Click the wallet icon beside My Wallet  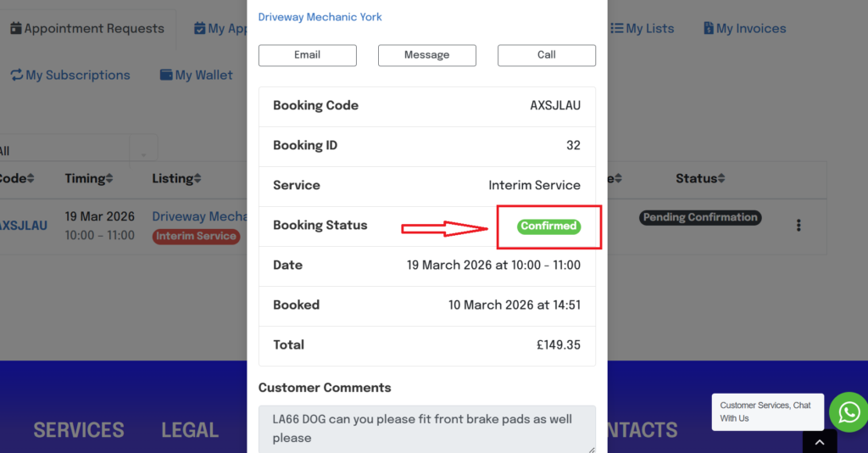point(167,75)
